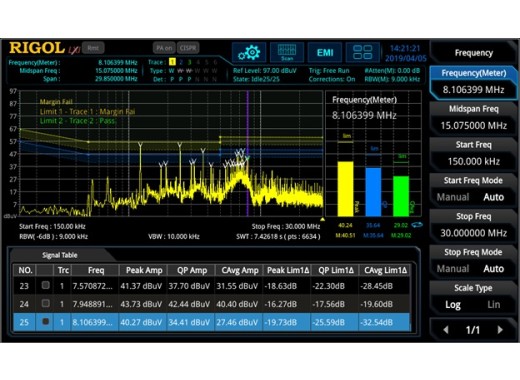Click Trig: Free Run readout
The image size is (520, 380).
(x=329, y=71)
